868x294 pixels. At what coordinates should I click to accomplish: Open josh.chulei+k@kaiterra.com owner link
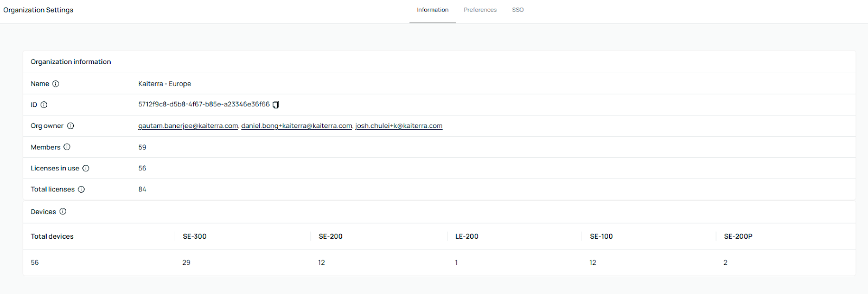(x=399, y=126)
